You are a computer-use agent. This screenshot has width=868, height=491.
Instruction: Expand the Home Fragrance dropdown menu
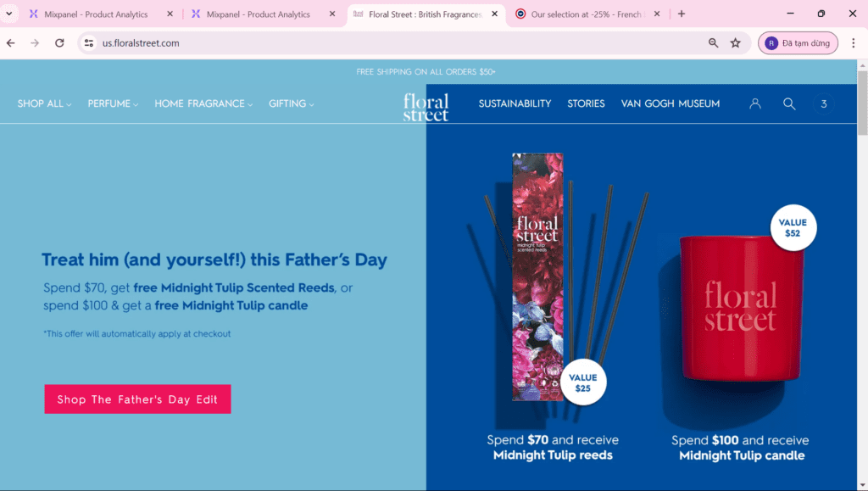pos(204,103)
